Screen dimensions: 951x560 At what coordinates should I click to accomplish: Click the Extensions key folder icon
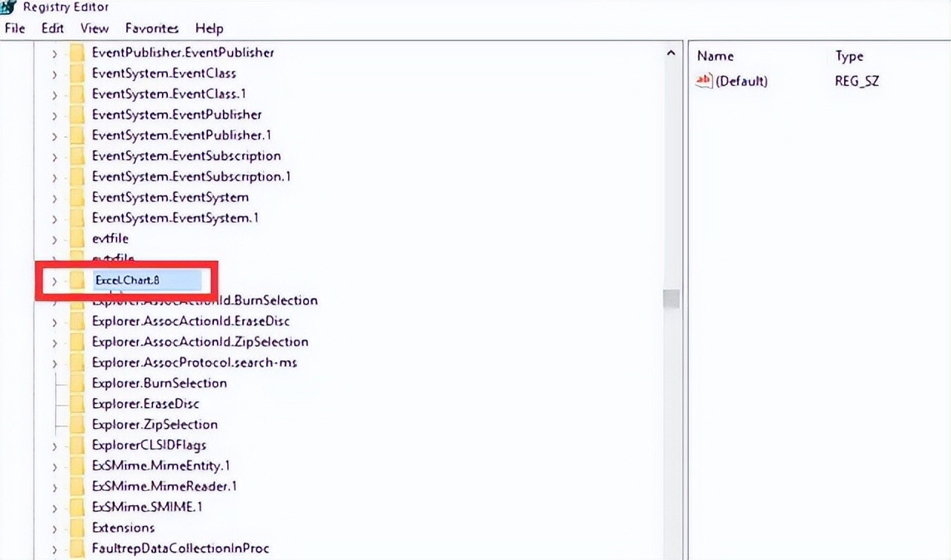pos(77,528)
